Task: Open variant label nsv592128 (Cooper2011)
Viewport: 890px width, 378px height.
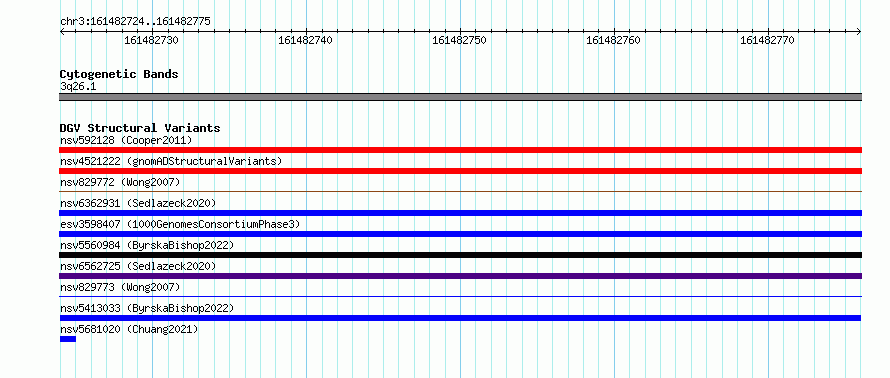Action: click(126, 140)
